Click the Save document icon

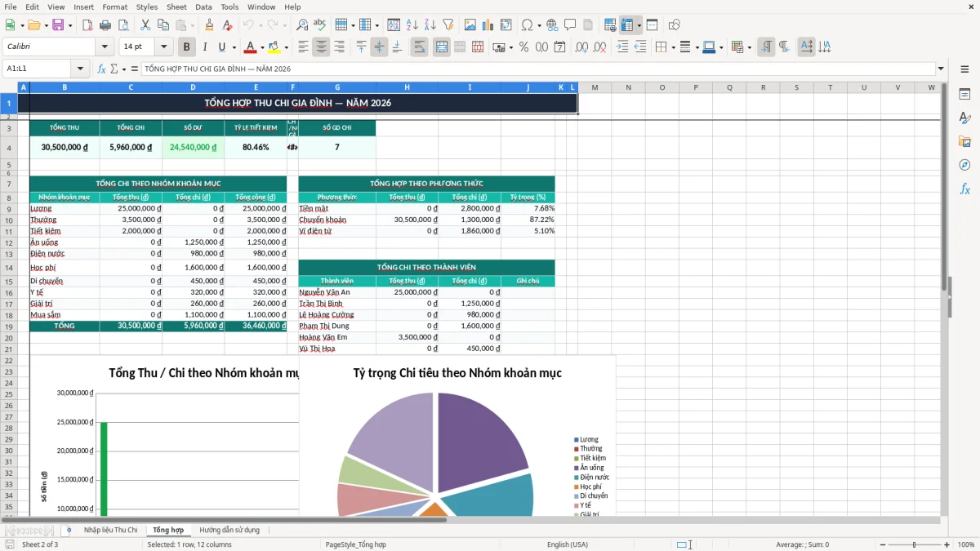point(58,25)
